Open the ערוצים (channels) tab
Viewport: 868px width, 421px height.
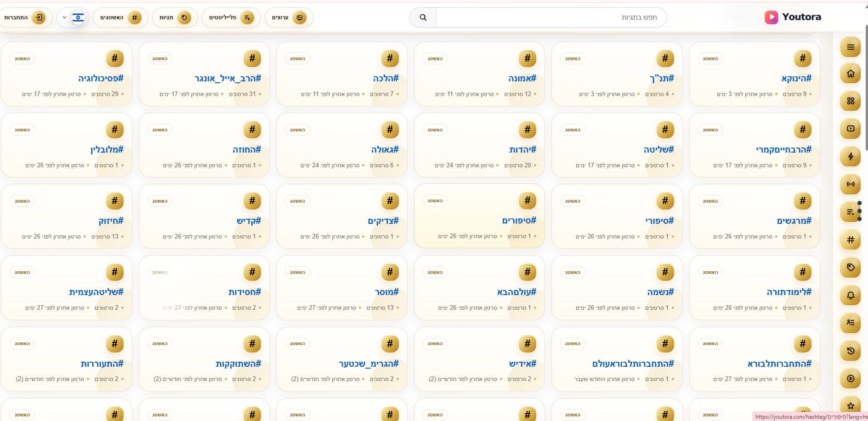(x=289, y=17)
